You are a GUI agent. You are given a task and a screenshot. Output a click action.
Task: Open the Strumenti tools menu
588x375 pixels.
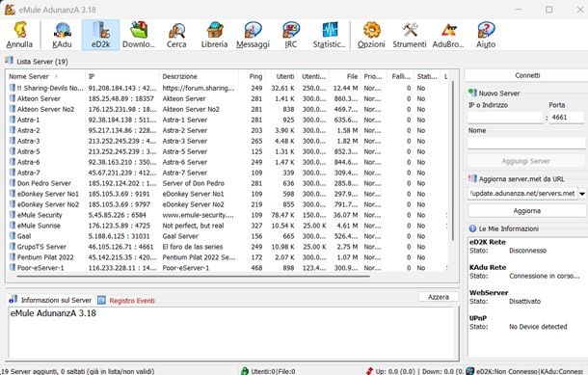(x=410, y=36)
